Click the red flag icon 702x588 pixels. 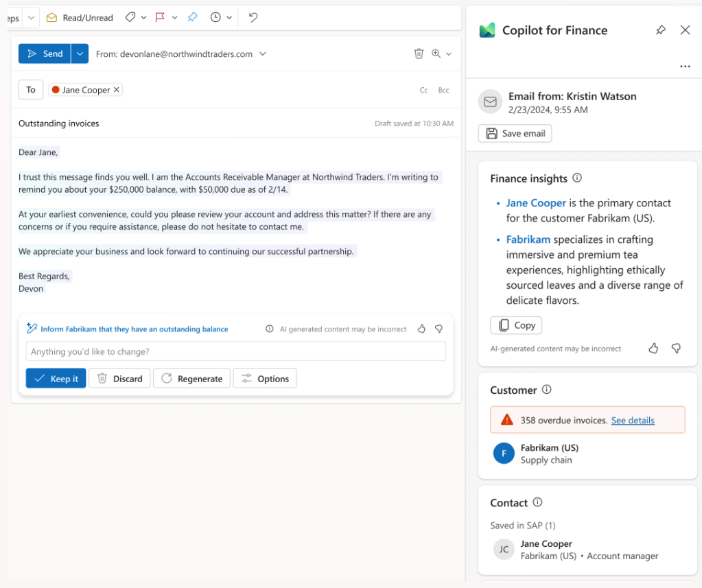[x=160, y=17]
